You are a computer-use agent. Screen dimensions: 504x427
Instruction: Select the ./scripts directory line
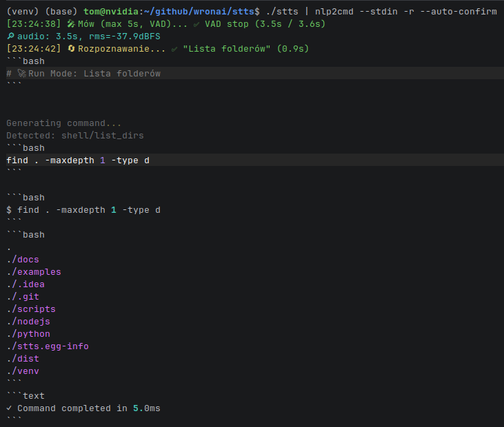(x=31, y=309)
